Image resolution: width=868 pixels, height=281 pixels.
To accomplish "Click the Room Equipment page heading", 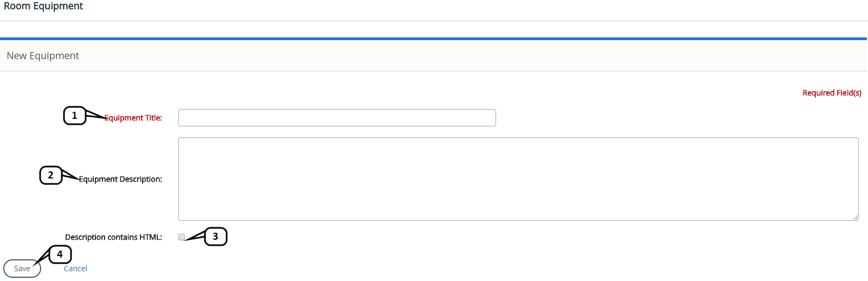I will (43, 6).
